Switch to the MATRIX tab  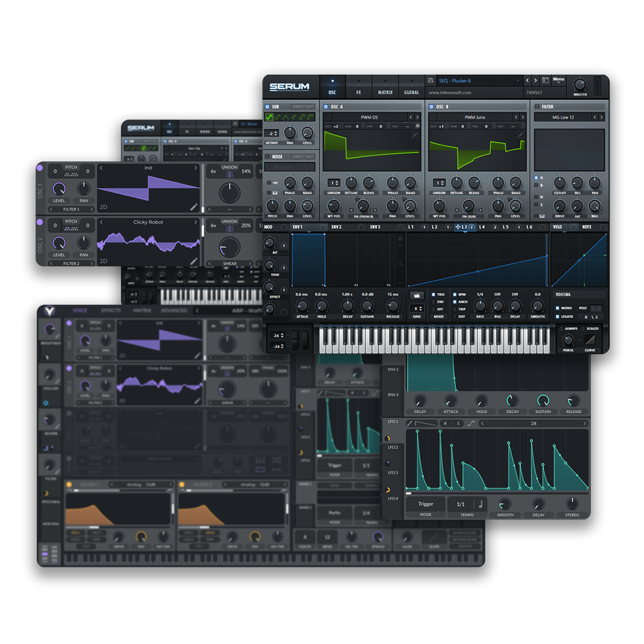pos(385,92)
